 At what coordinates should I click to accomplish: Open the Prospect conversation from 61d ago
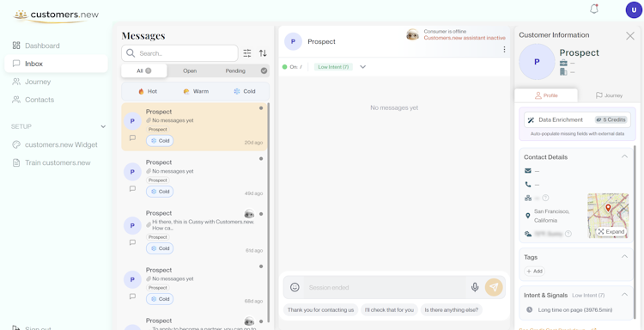click(194, 232)
